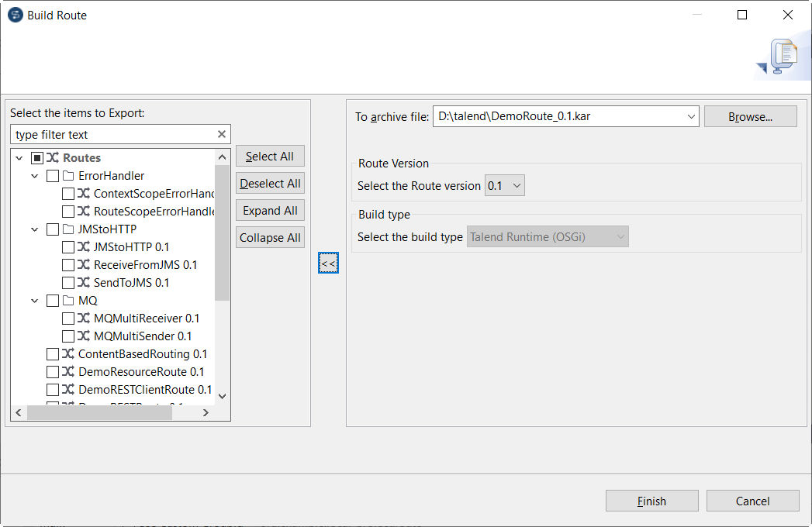The image size is (812, 527).
Task: Click the clear filter X icon
Action: 221,134
